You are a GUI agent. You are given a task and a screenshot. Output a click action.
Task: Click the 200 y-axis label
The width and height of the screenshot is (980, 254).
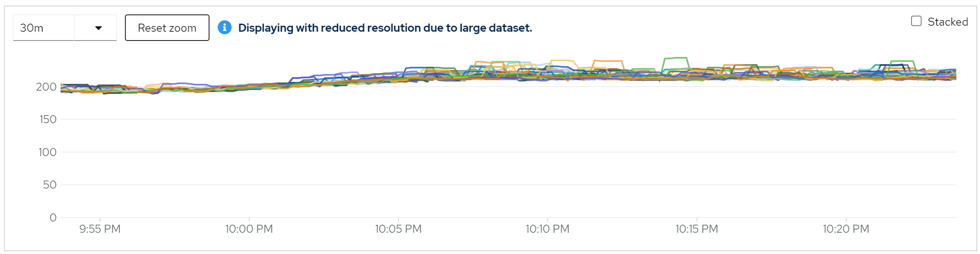click(46, 87)
